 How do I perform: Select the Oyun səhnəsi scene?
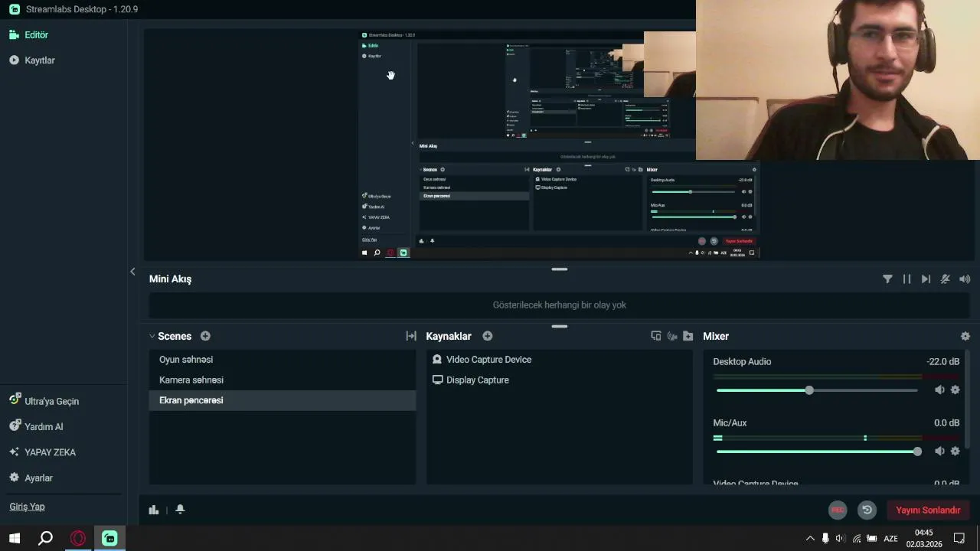tap(283, 360)
